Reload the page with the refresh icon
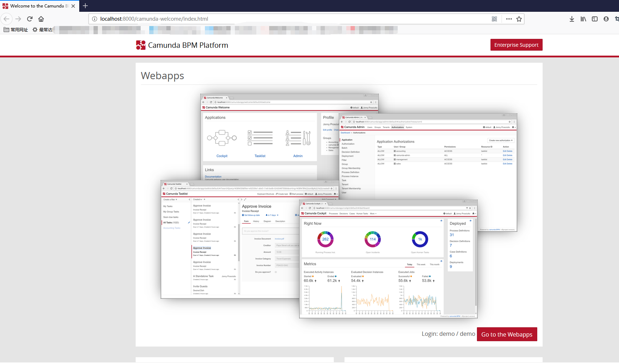Viewport: 619px width, 364px height. point(30,19)
